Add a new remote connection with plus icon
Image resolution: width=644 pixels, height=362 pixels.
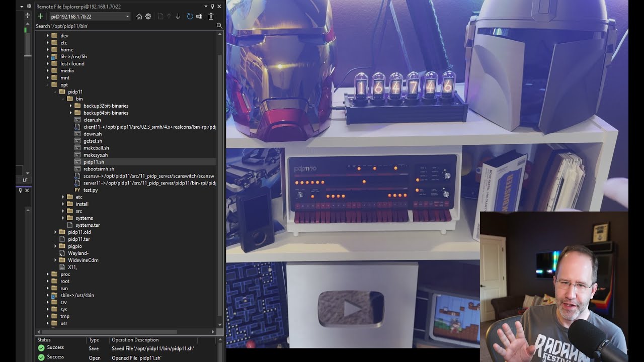pyautogui.click(x=40, y=17)
